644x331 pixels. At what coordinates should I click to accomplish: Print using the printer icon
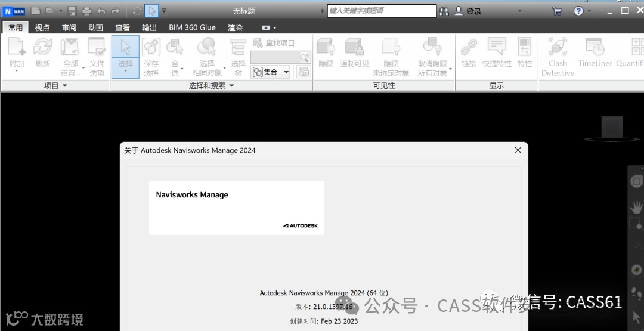86,11
